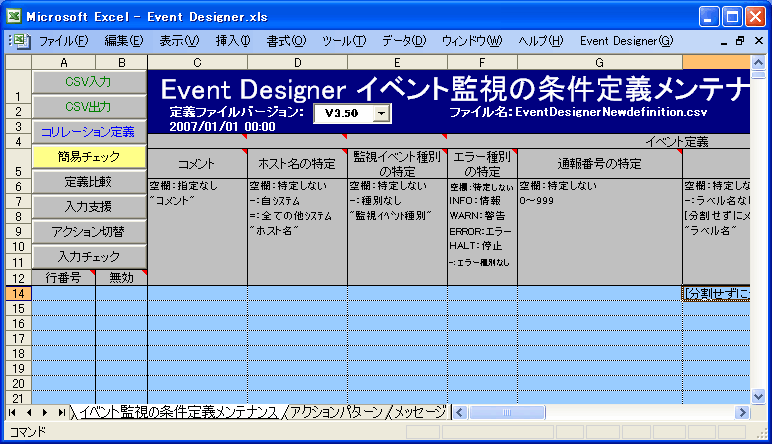Click the 通報番号の特定 heading cell
772x444 pixels.
tap(600, 164)
